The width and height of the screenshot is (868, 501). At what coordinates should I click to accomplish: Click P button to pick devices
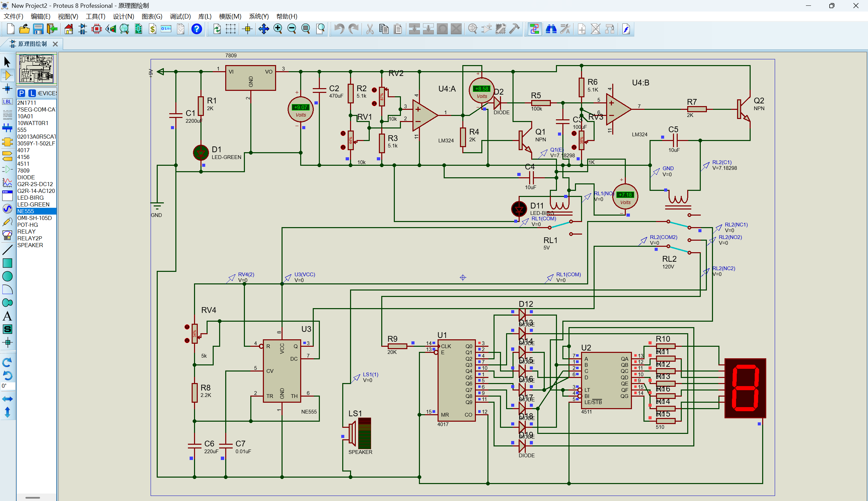pos(21,93)
